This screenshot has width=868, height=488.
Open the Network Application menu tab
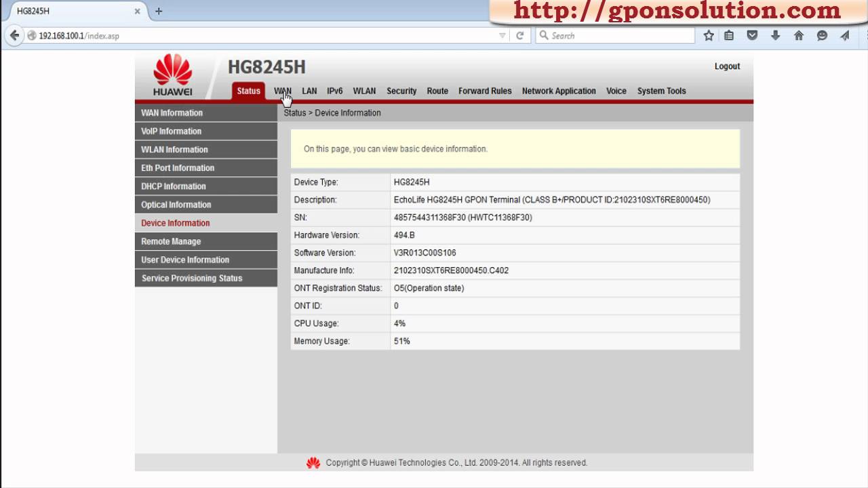(559, 91)
